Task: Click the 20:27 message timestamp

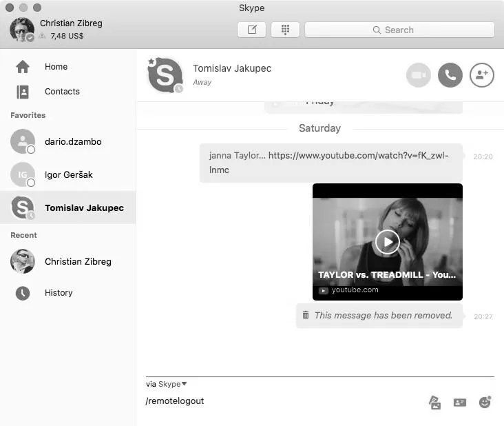Action: [x=483, y=316]
